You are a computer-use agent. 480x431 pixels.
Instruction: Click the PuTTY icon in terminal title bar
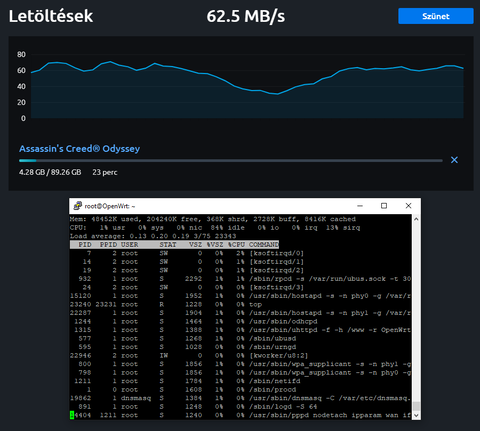[x=78, y=206]
